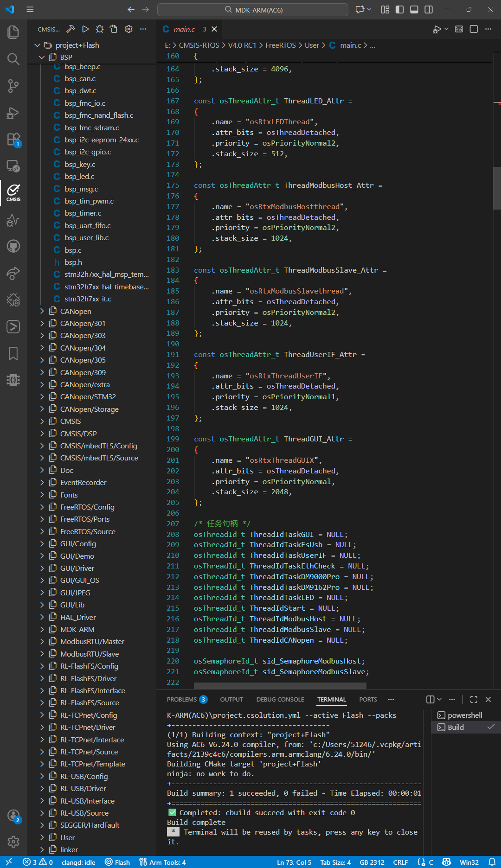
Task: Switch to the DEBUG CONSOLE tab
Action: (x=280, y=699)
